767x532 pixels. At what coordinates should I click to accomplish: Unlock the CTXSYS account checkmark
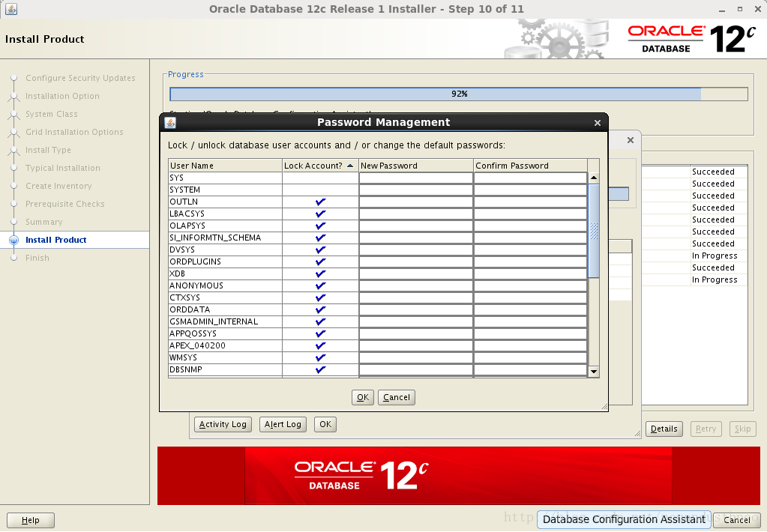click(x=320, y=297)
